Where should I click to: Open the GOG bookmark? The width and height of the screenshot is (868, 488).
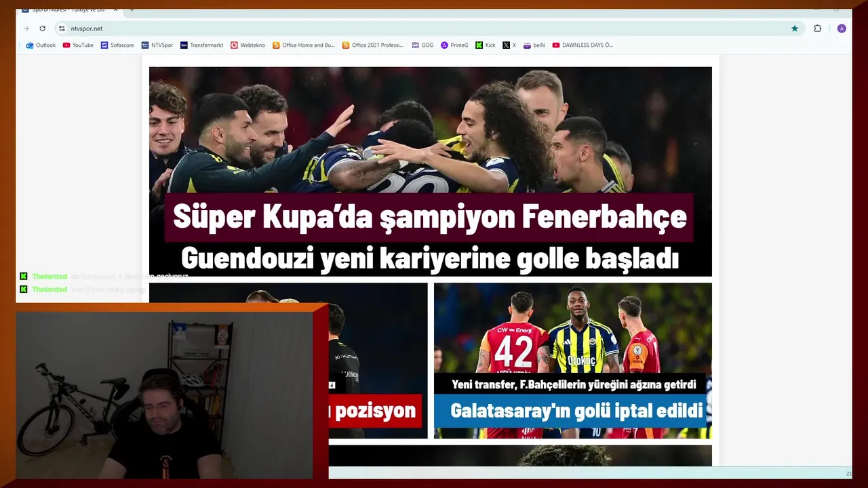coord(422,45)
